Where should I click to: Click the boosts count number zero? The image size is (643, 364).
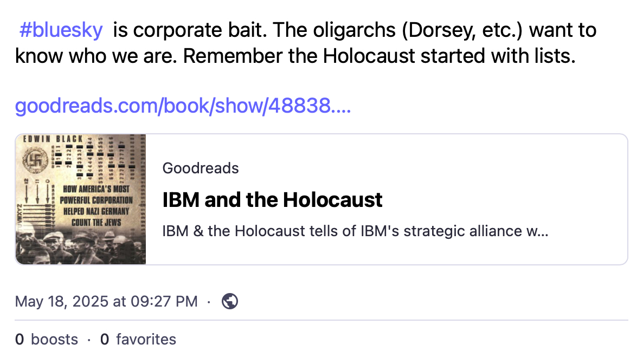click(20, 340)
